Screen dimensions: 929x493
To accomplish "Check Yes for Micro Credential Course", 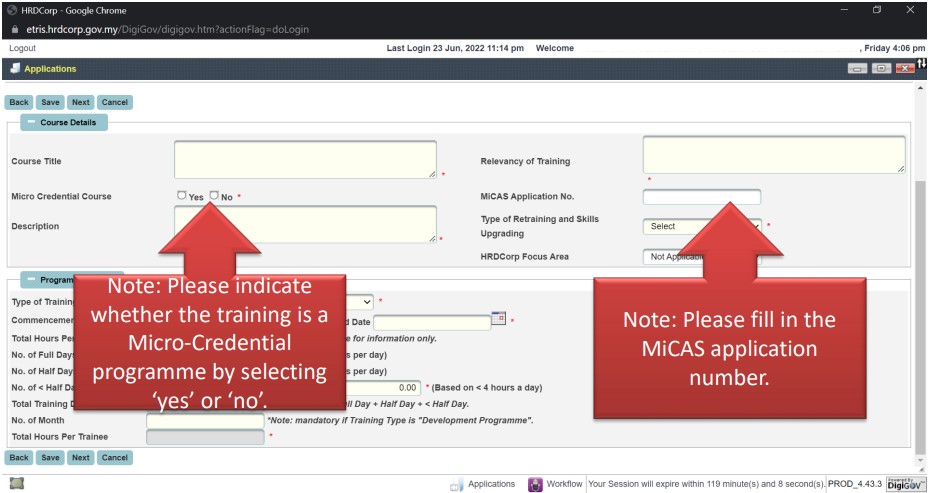I will click(181, 196).
